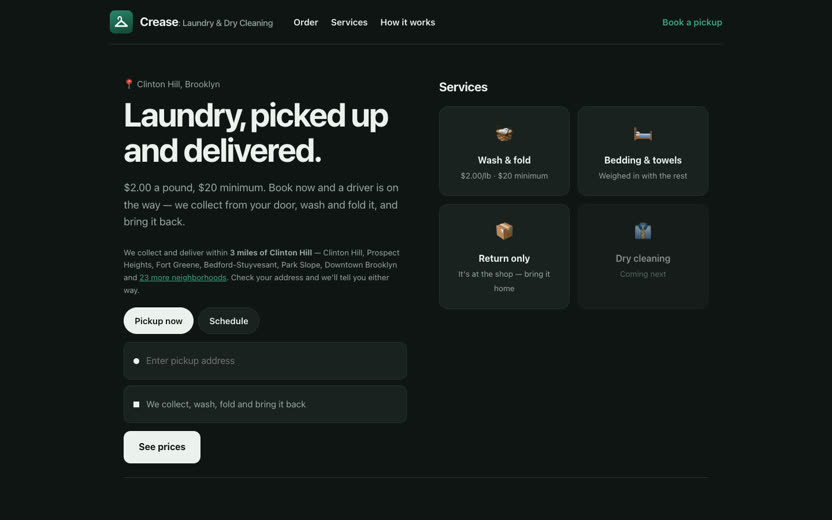Click the green Crease hanger logo
The width and height of the screenshot is (832, 520).
pos(121,22)
